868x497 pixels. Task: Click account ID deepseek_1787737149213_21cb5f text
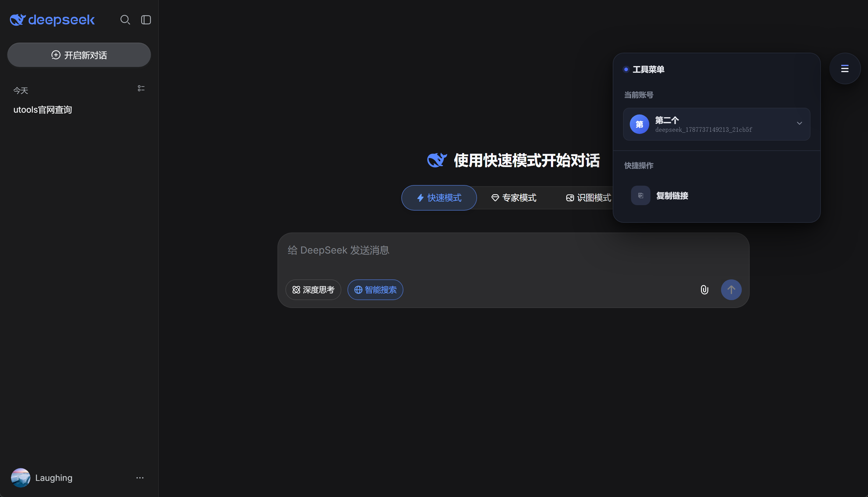click(x=703, y=130)
